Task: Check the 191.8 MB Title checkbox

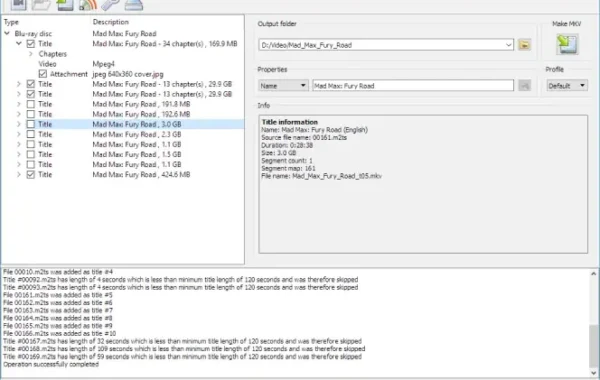Action: 31,104
